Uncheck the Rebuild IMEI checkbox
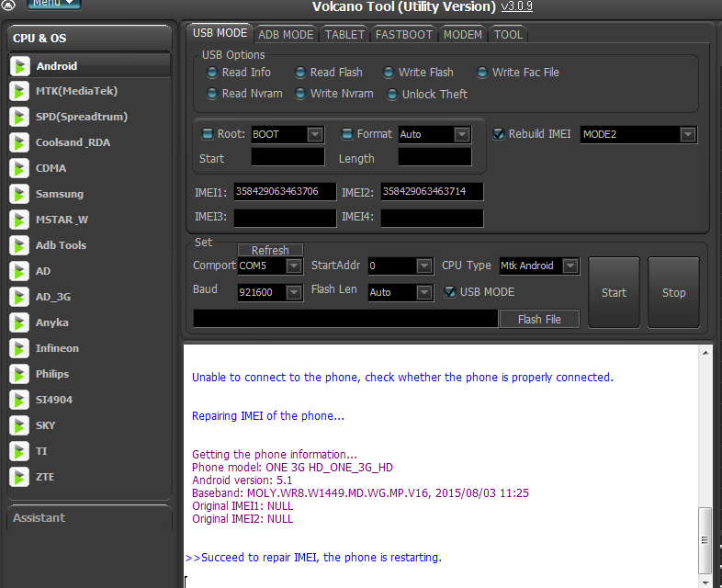This screenshot has width=722, height=588. click(x=499, y=134)
